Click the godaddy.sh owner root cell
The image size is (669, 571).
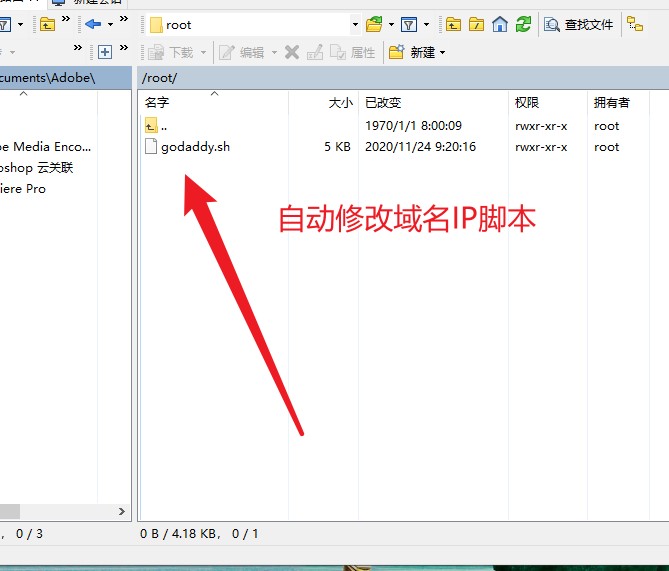point(606,147)
